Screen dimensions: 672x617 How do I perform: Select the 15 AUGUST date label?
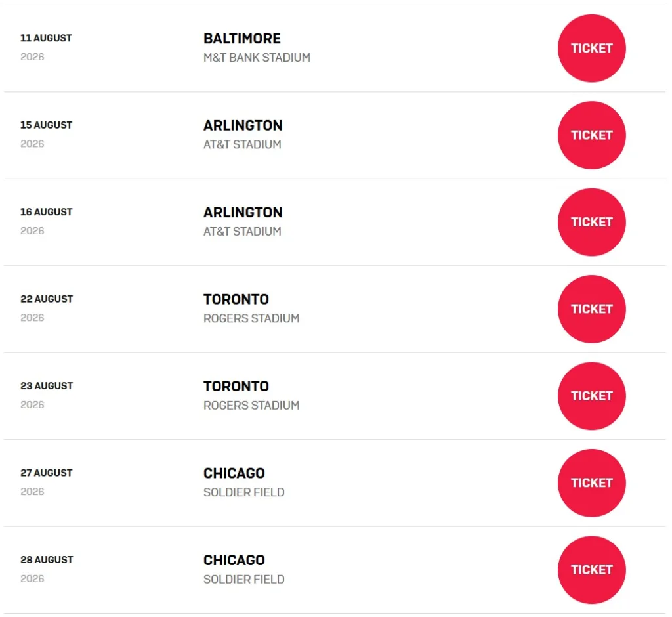point(46,125)
